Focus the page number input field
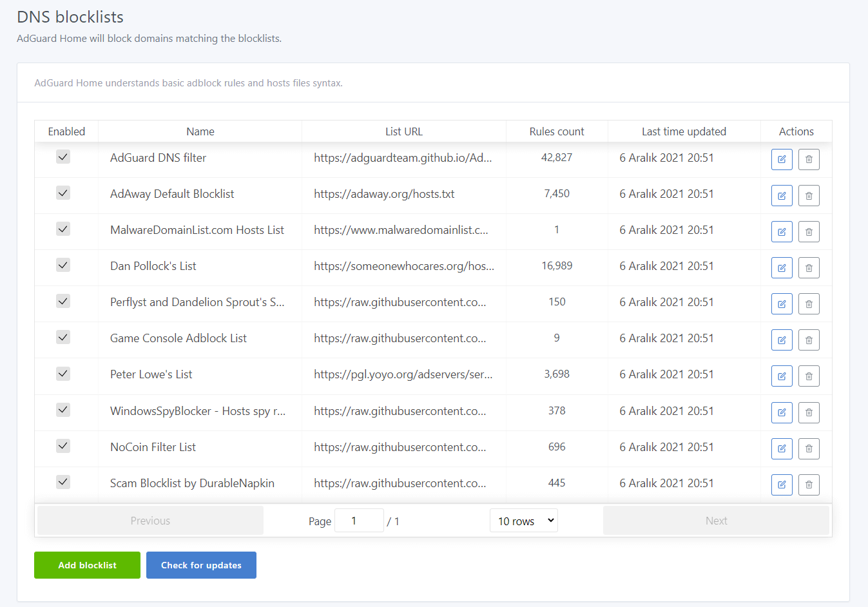The image size is (868, 607). point(359,521)
